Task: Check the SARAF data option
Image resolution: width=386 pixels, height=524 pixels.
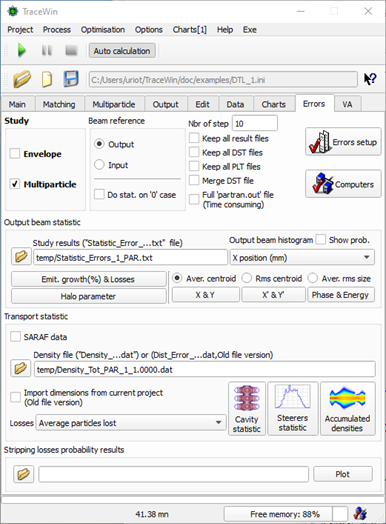Action: click(15, 337)
